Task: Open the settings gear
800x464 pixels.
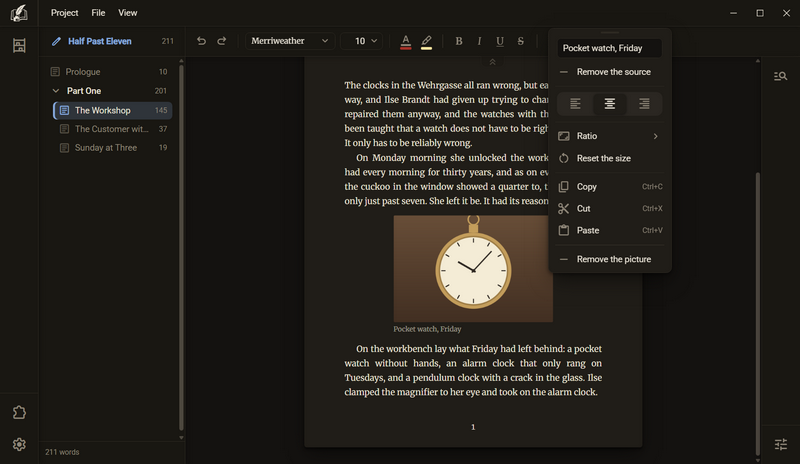Action: 19,444
